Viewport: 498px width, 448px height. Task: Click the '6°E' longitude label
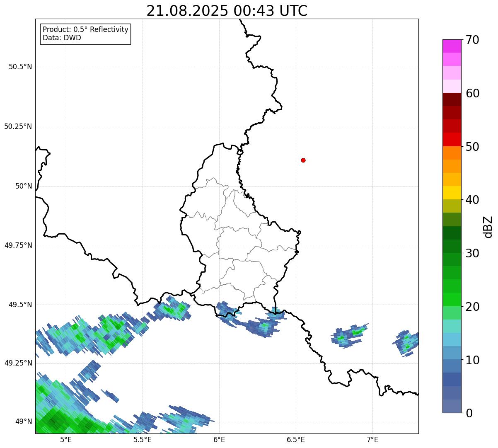pos(219,439)
